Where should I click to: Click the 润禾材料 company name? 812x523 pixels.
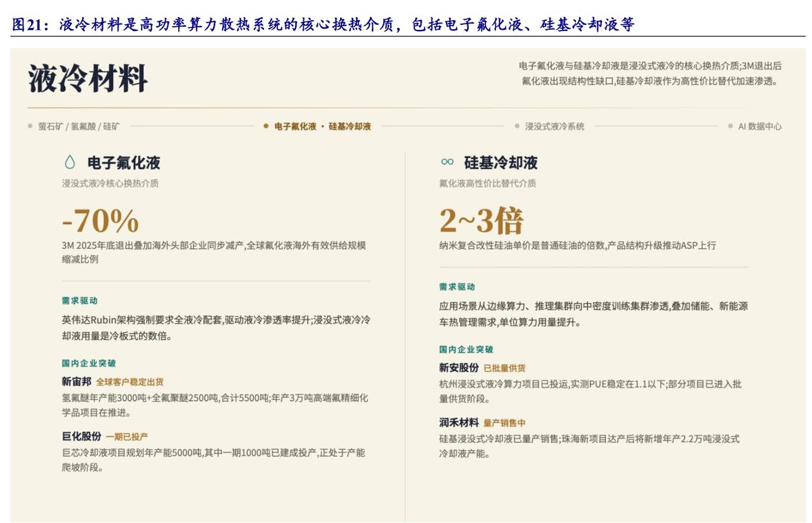coord(459,422)
